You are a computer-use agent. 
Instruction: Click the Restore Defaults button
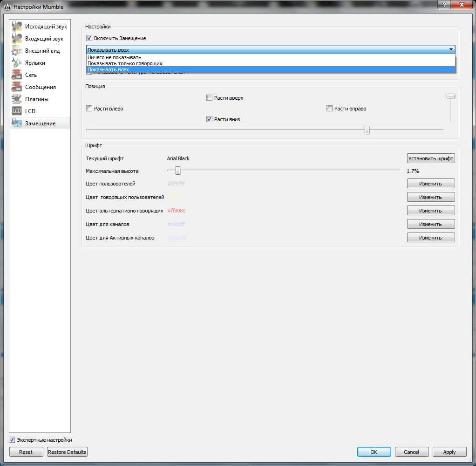[x=67, y=452]
